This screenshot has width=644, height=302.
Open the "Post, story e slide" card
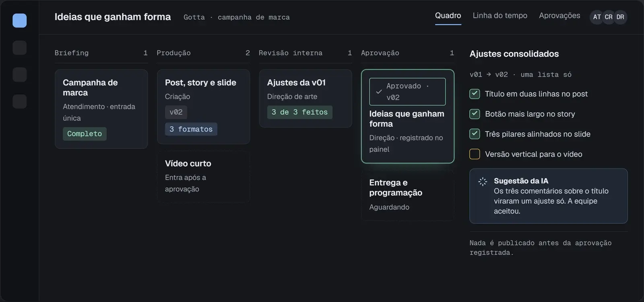[203, 107]
